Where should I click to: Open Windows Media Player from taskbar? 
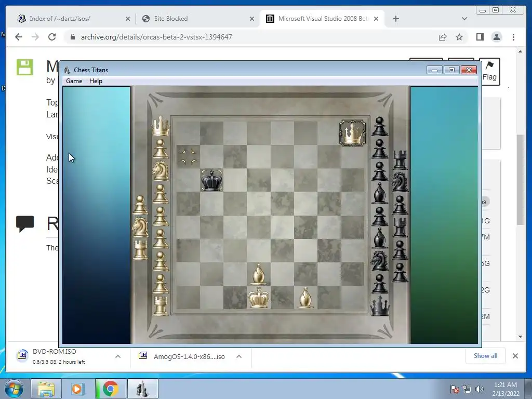point(78,389)
